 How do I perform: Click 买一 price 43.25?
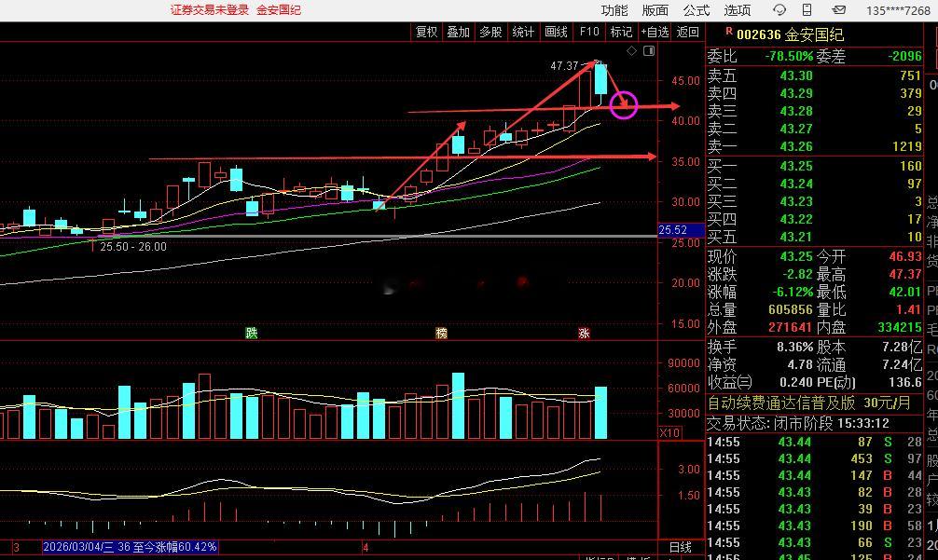(796, 166)
